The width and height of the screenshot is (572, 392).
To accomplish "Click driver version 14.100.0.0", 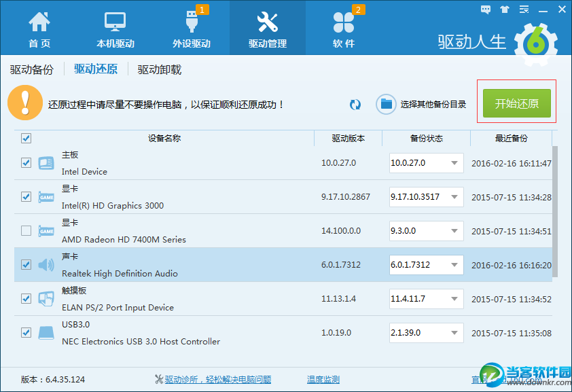I will (341, 231).
